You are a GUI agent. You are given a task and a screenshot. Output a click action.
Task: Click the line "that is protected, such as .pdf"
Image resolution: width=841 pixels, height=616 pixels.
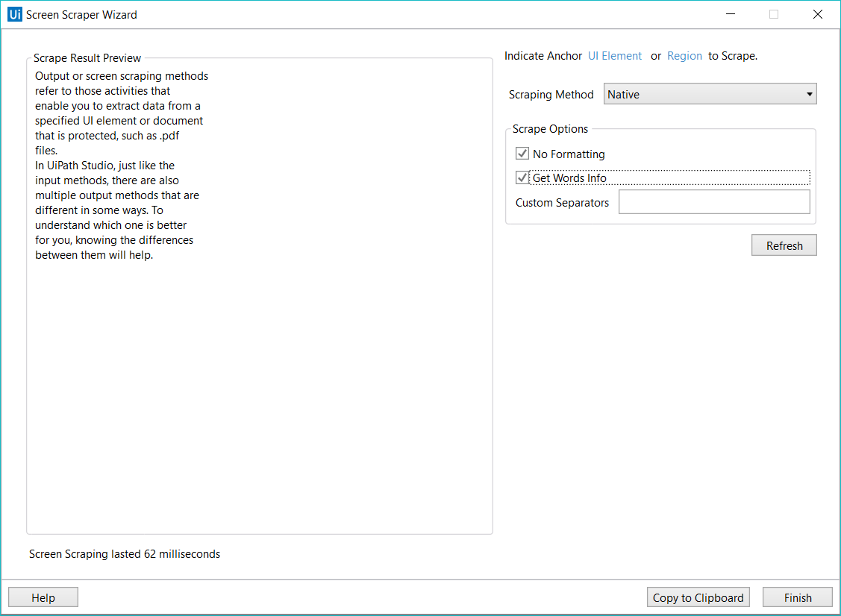[107, 136]
